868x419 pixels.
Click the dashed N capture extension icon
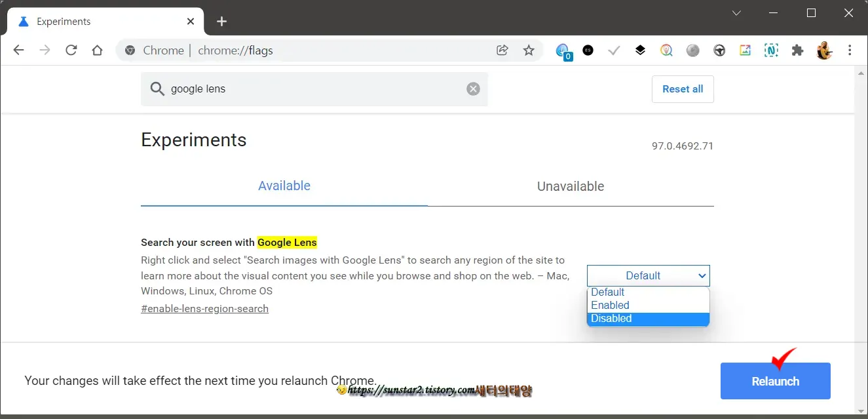(x=771, y=50)
